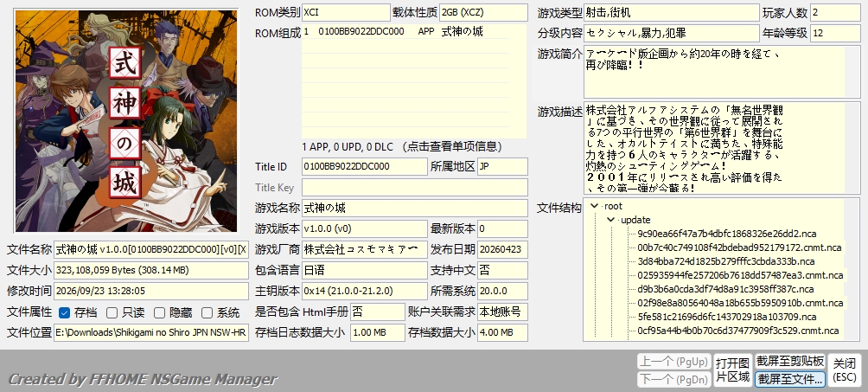Click the 载体性质 field showing 2GB (XCZ)
The height and width of the screenshot is (392, 868).
tap(483, 12)
